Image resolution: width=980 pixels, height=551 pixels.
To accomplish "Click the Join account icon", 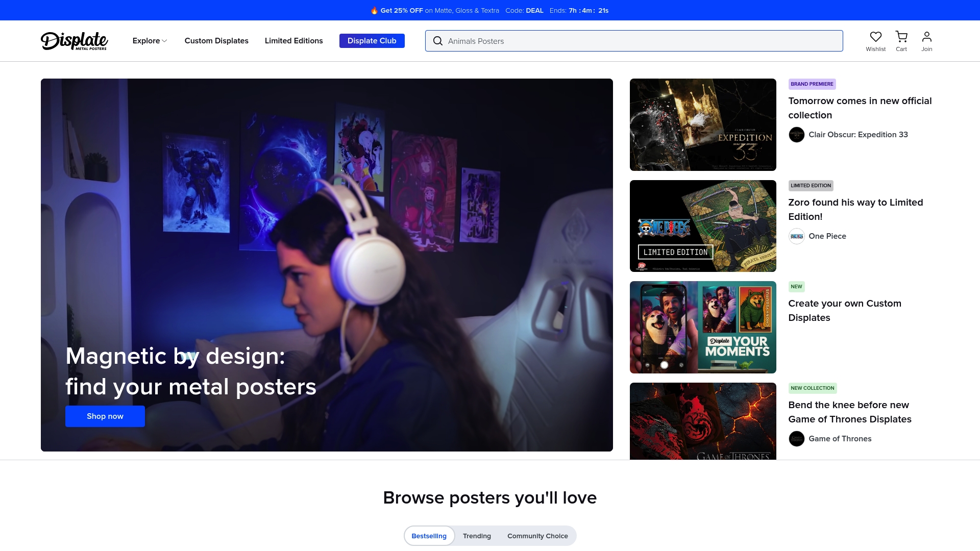I will (926, 37).
